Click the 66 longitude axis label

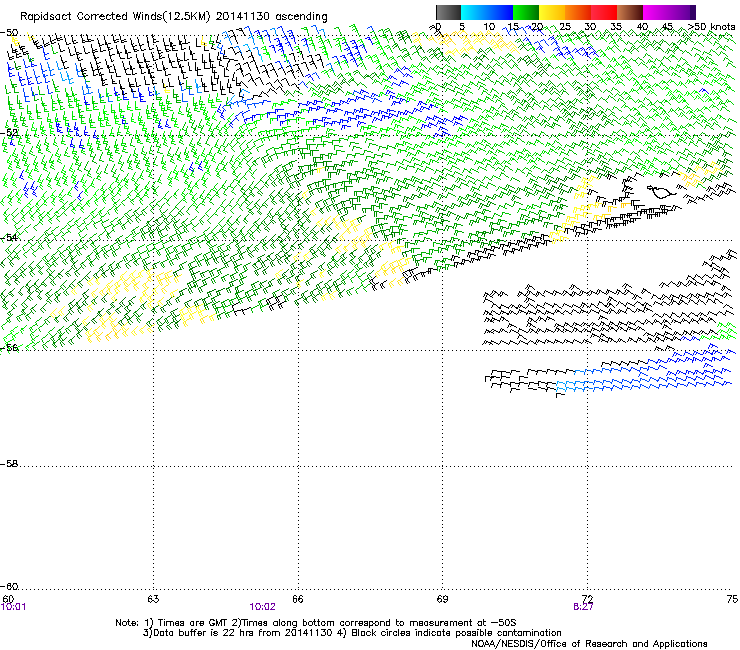tap(298, 599)
